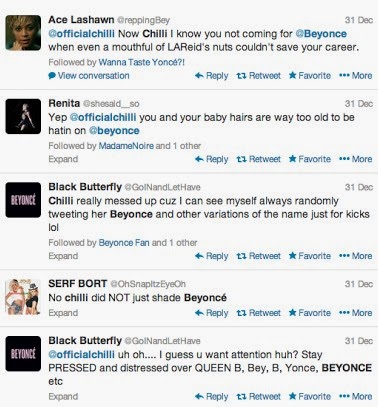Retweet the SERF BORT tweet
378x407 pixels.
(259, 313)
